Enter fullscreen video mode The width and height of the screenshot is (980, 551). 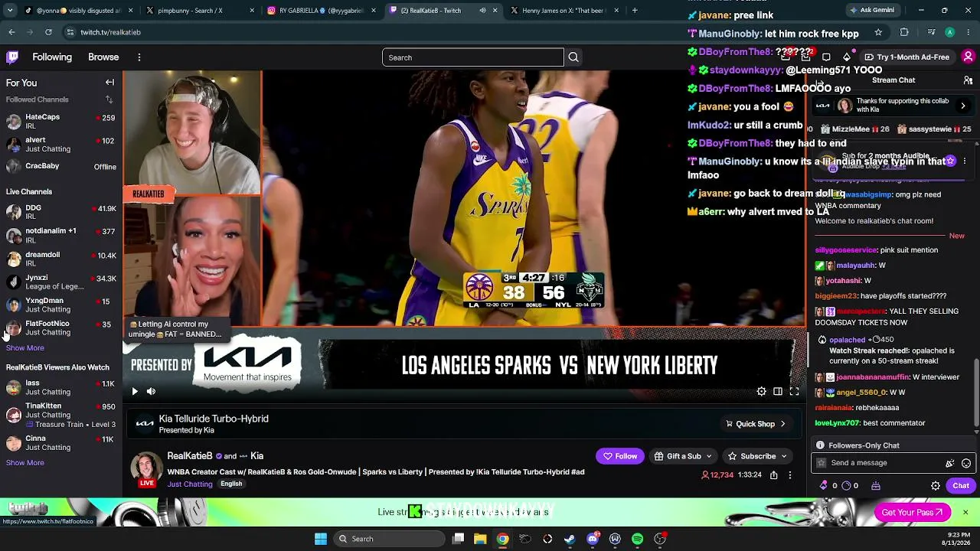[x=794, y=392]
